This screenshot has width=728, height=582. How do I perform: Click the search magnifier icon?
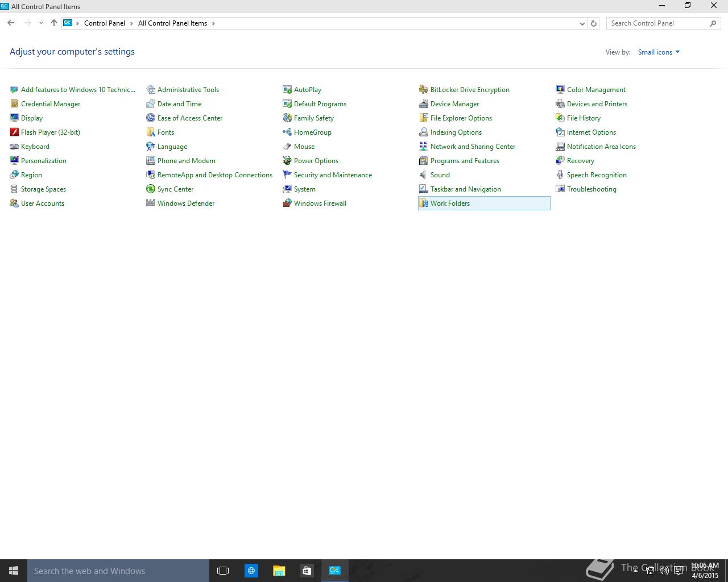[x=713, y=23]
